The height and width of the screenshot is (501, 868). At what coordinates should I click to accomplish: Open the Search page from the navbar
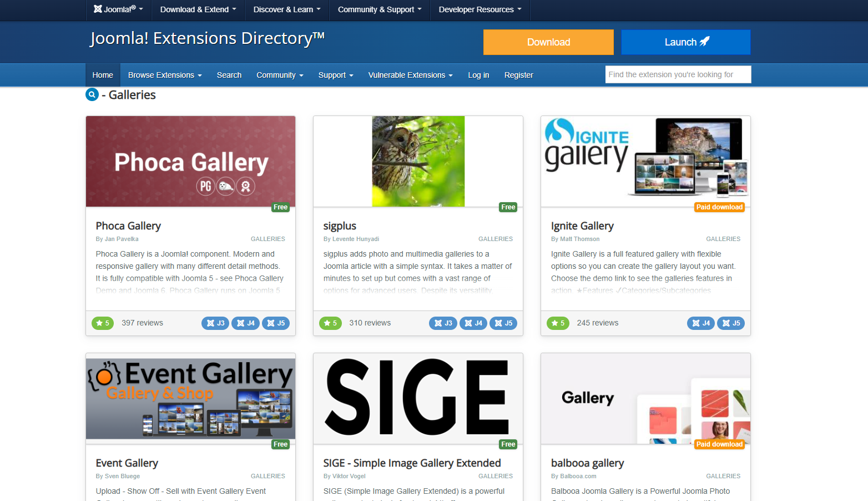pyautogui.click(x=229, y=75)
